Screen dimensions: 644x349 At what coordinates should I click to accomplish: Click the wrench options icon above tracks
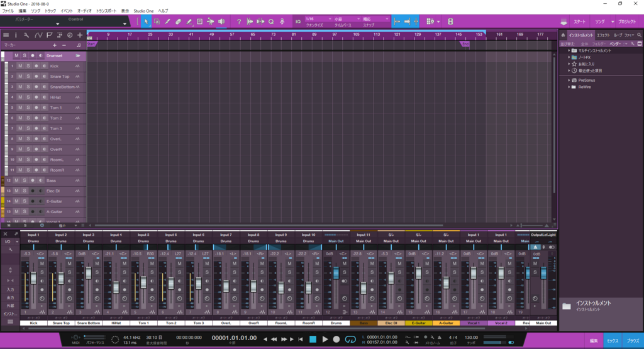(26, 35)
